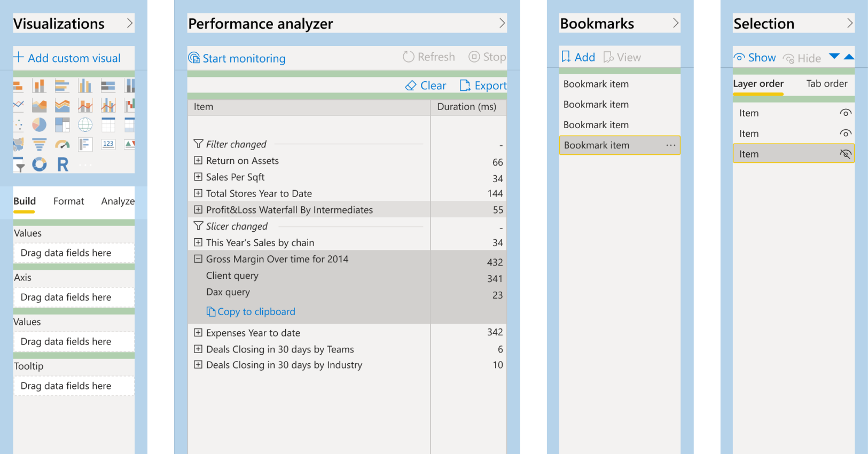Screen dimensions: 868x454
Task: Toggle visibility of the first Selection item
Action: (845, 113)
